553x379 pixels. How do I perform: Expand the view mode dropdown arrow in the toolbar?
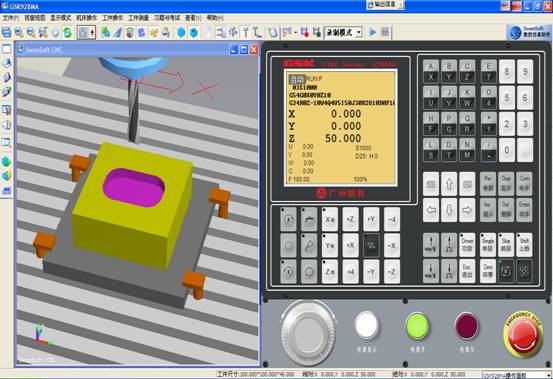92,32
